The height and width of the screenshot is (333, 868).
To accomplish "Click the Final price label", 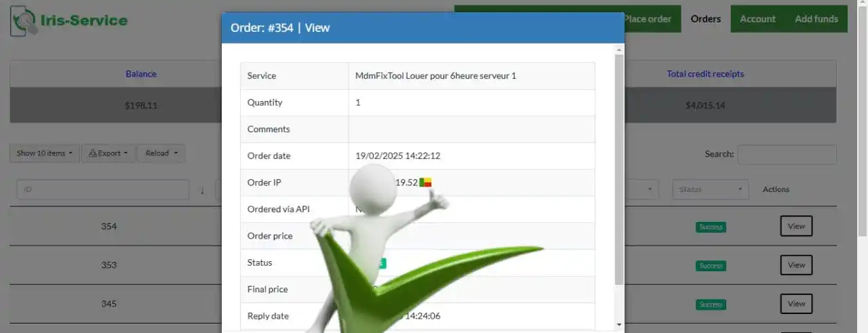I will (x=268, y=289).
